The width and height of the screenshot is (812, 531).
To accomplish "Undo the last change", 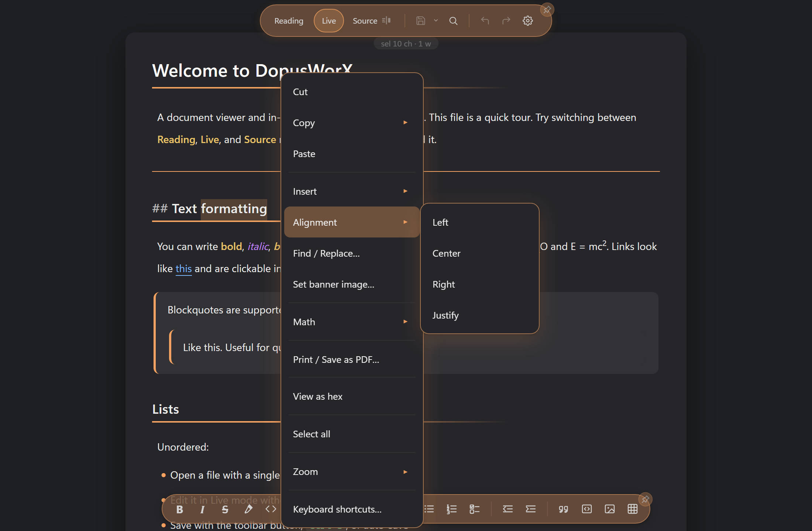I will click(485, 21).
